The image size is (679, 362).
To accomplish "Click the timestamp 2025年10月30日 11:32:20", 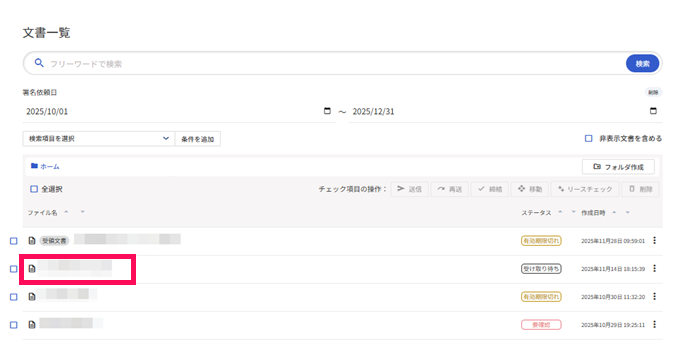I will click(x=613, y=297).
